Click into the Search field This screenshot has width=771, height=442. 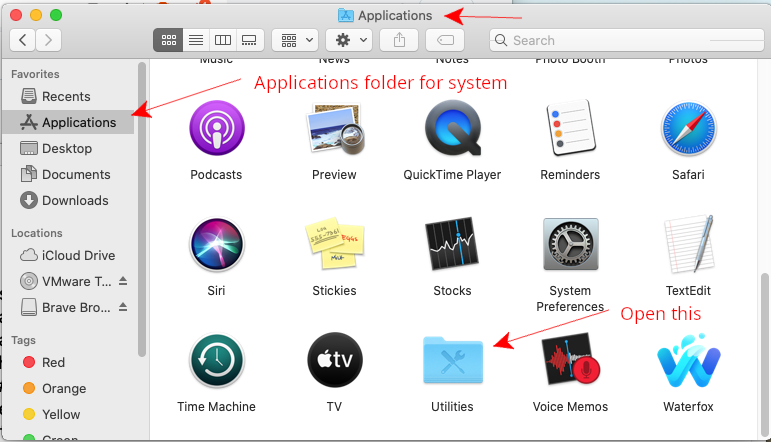(627, 40)
